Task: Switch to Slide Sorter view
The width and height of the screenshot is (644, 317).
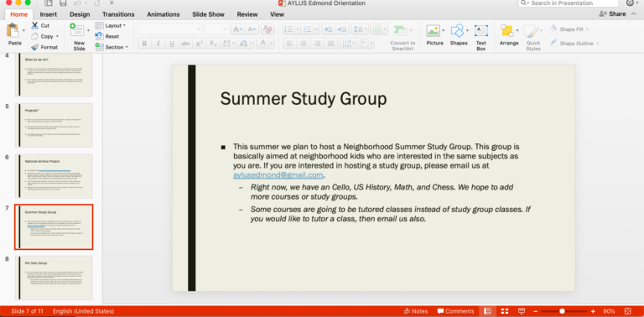Action: click(x=505, y=311)
